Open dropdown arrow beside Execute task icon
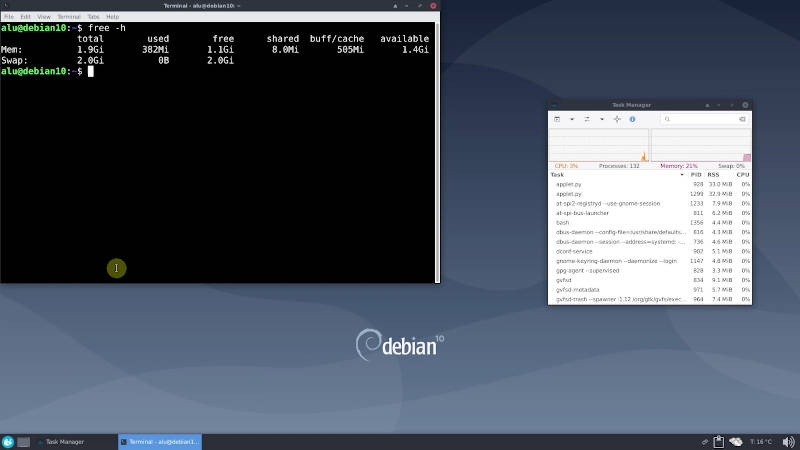This screenshot has height=450, width=800. click(572, 119)
